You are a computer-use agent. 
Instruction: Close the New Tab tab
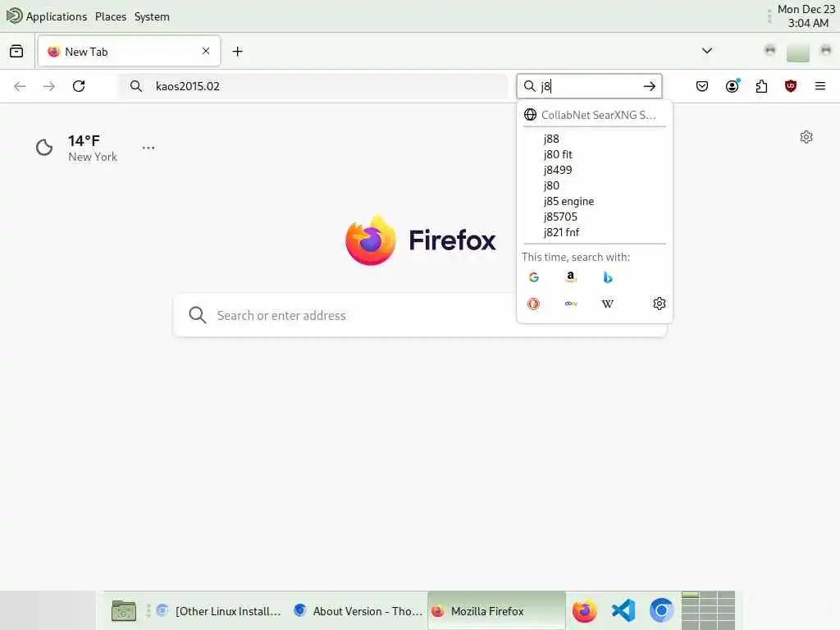pyautogui.click(x=206, y=51)
